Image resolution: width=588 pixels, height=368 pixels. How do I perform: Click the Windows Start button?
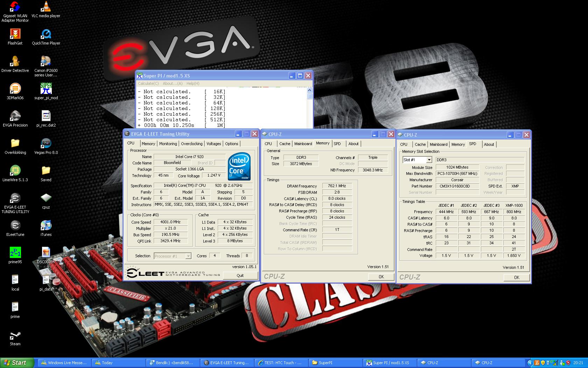[17, 363]
